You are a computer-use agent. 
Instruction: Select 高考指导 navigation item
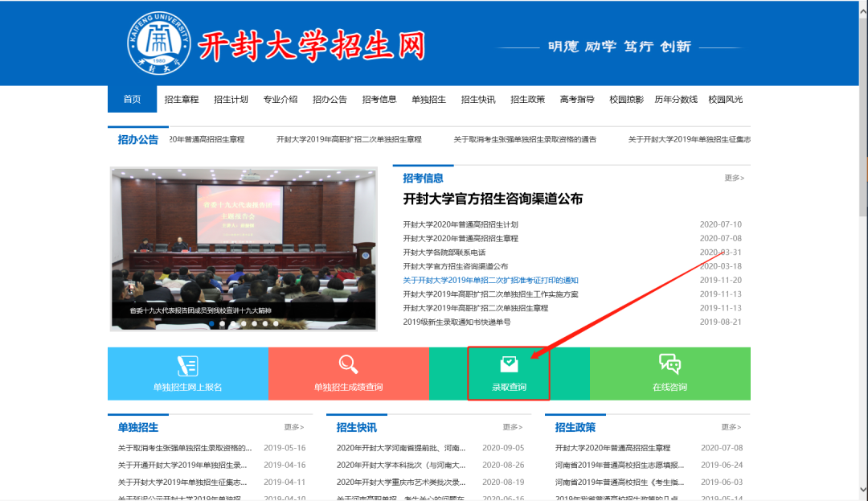click(577, 100)
